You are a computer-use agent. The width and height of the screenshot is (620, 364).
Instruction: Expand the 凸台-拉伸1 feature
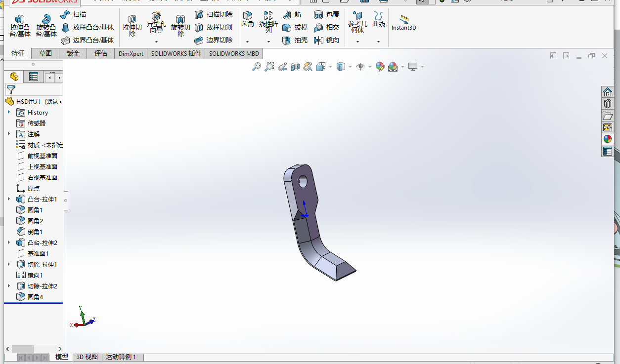click(8, 199)
